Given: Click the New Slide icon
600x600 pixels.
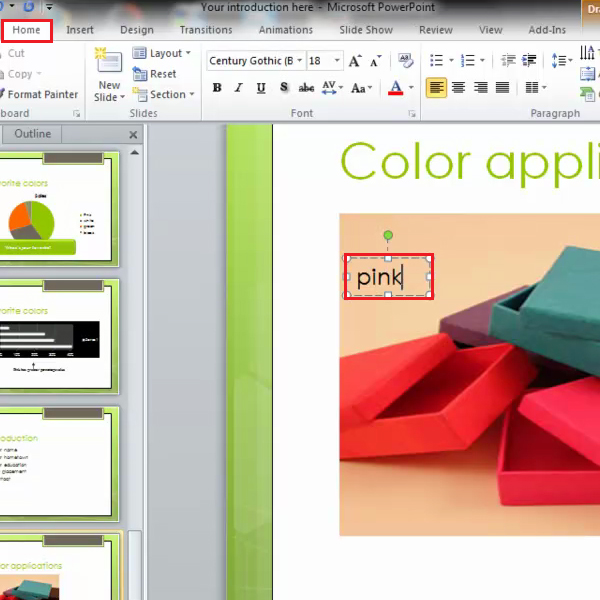Looking at the screenshot, I should tap(109, 60).
